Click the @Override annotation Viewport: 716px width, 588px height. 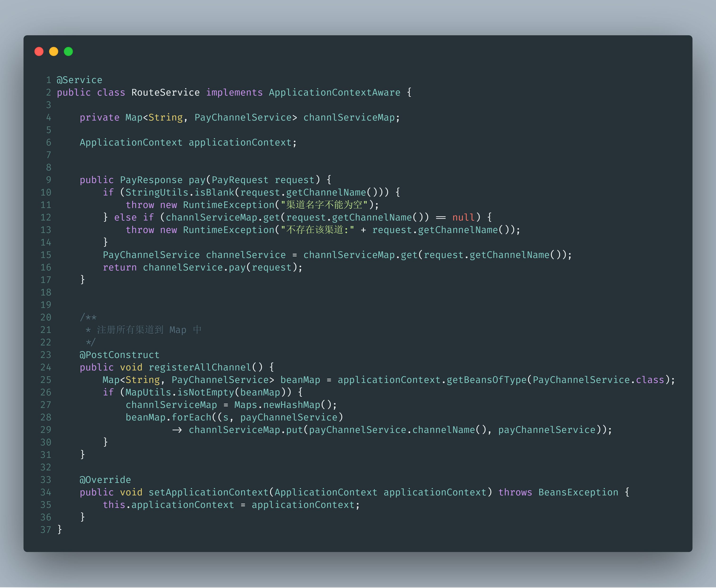tap(105, 480)
